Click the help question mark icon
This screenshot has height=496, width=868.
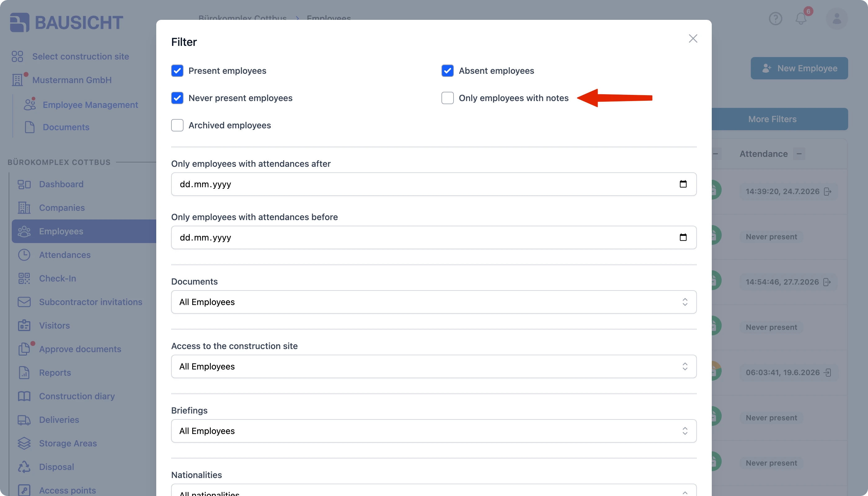[775, 18]
